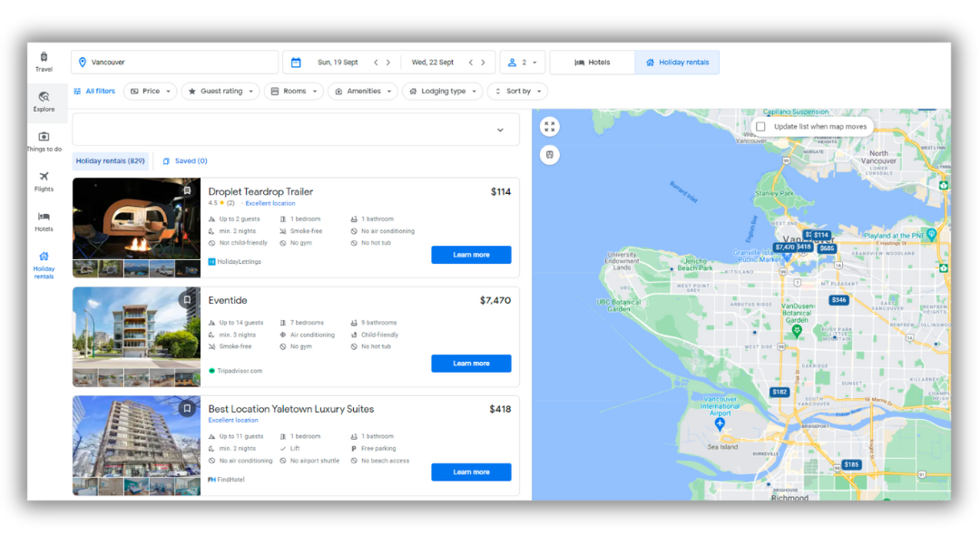This screenshot has width=980, height=544.
Task: Open the Saved (0) tab
Action: 185,161
